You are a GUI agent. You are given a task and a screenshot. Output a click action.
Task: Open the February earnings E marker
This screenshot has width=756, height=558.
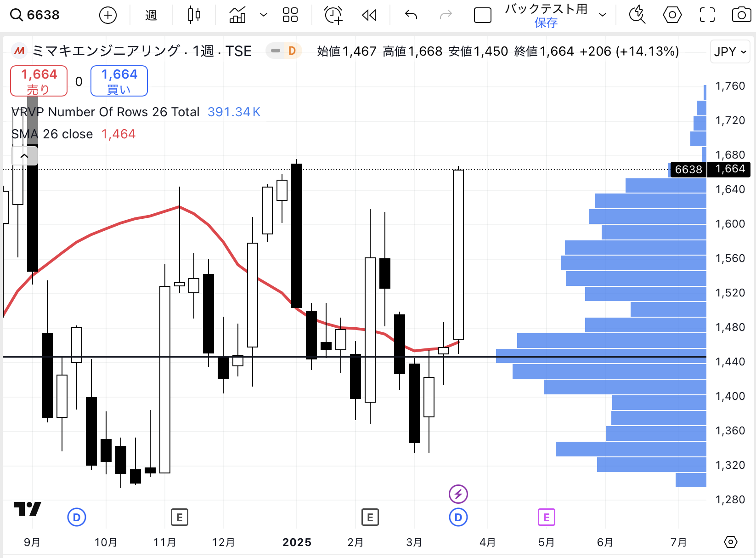pos(370,518)
